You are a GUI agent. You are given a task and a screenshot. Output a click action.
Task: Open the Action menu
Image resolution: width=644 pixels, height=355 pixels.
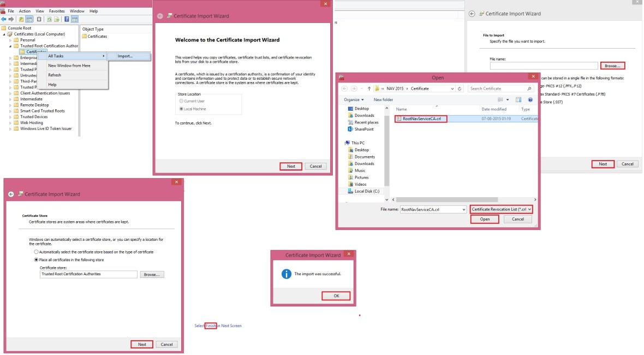pyautogui.click(x=25, y=11)
